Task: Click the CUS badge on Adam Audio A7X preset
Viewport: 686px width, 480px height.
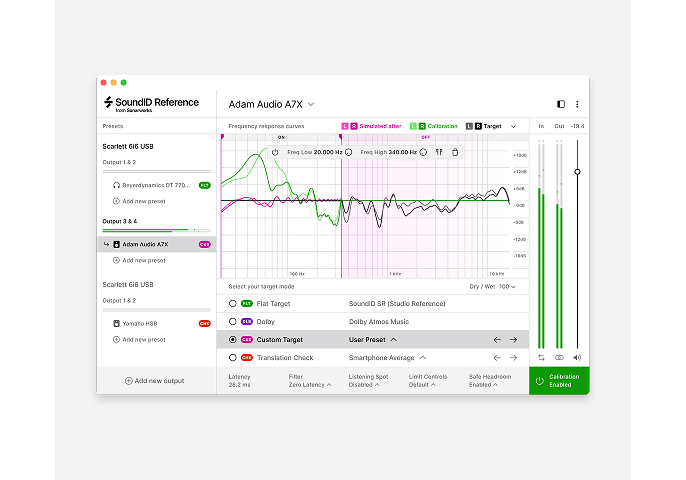Action: pos(205,244)
